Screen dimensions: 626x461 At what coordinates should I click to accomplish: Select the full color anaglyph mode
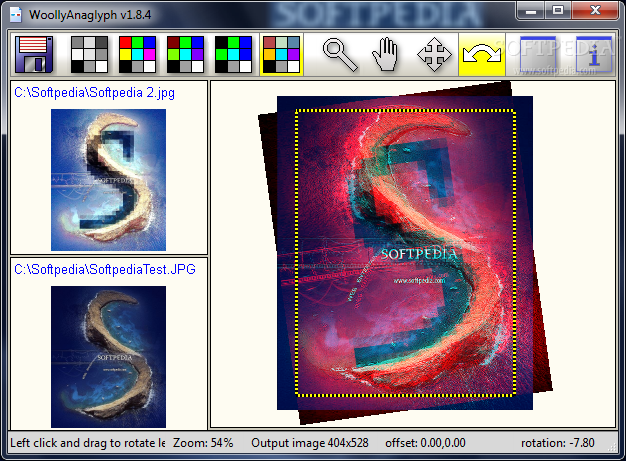(x=137, y=54)
